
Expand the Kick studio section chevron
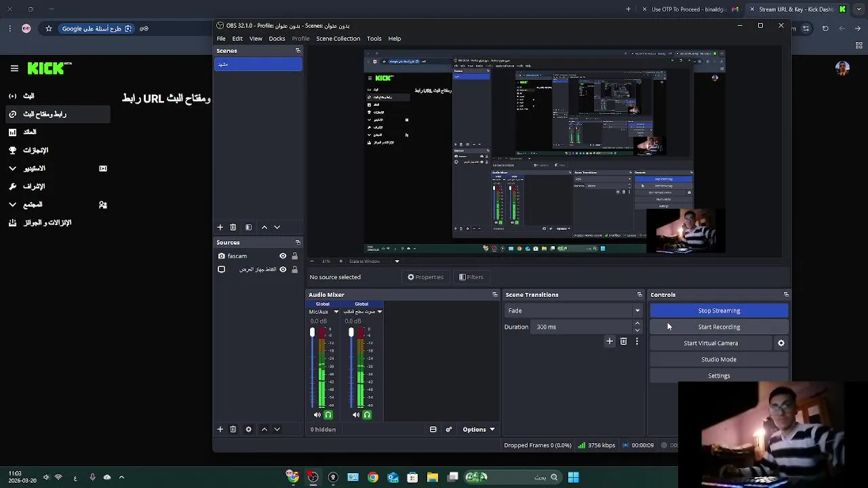tap(12, 168)
